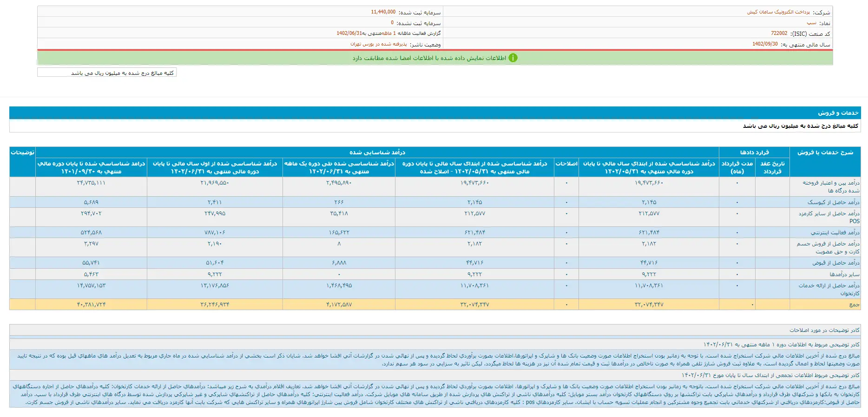
Task: Select unregistered capital value 0
Action: click(x=392, y=23)
